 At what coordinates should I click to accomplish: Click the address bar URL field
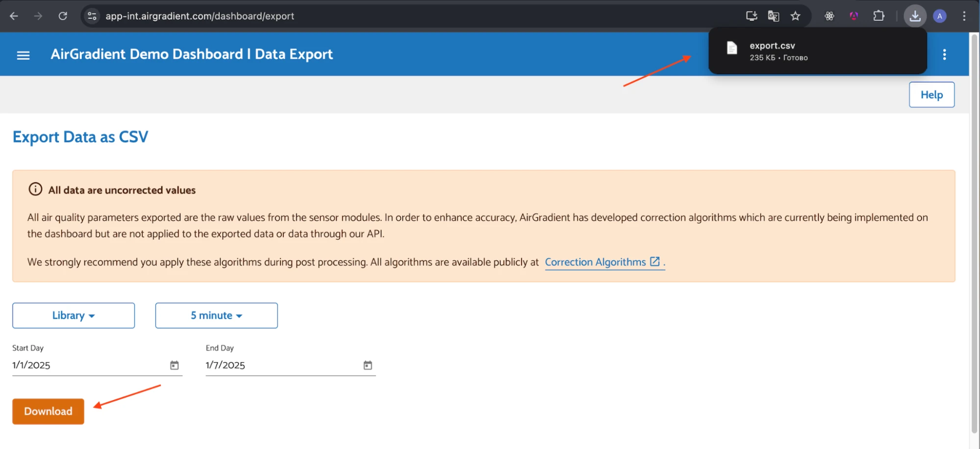tap(200, 16)
